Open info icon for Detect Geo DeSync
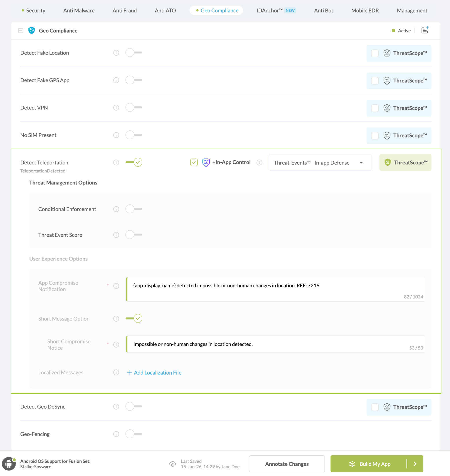This screenshot has height=476, width=450. tap(116, 406)
